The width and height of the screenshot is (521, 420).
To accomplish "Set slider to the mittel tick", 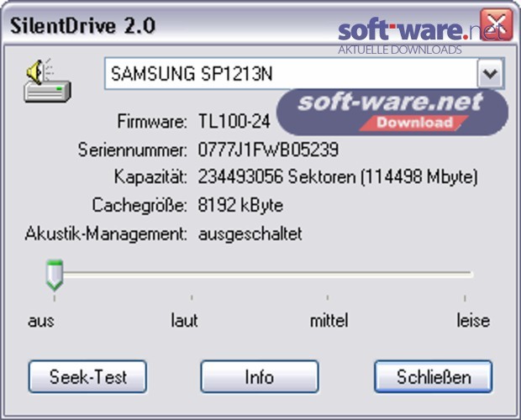I will click(328, 297).
